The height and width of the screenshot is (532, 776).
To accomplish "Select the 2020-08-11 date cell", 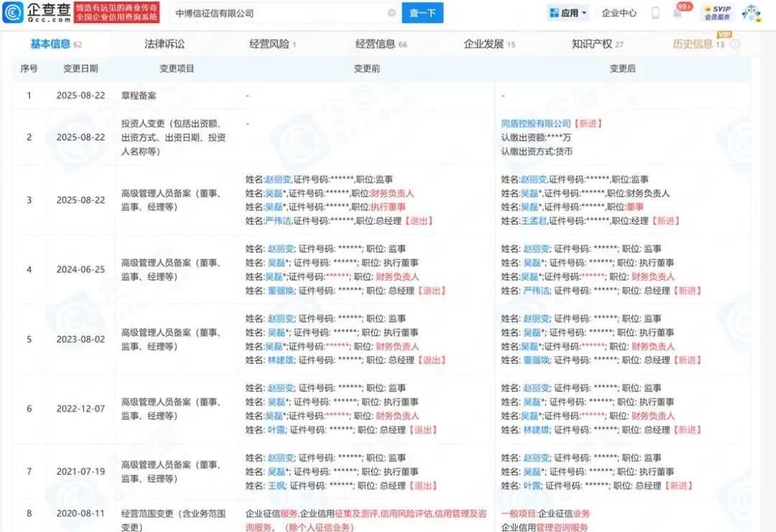I will tap(80, 514).
